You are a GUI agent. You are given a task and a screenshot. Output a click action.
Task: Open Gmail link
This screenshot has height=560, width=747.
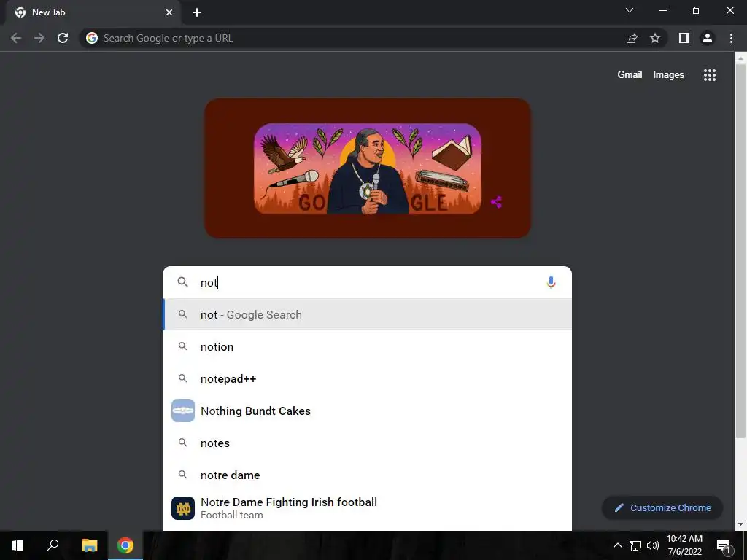coord(630,75)
